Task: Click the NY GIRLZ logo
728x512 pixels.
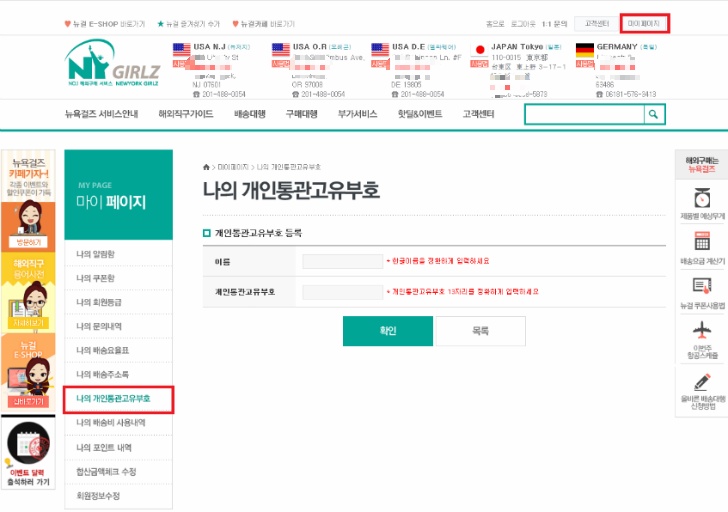Action: pos(112,63)
